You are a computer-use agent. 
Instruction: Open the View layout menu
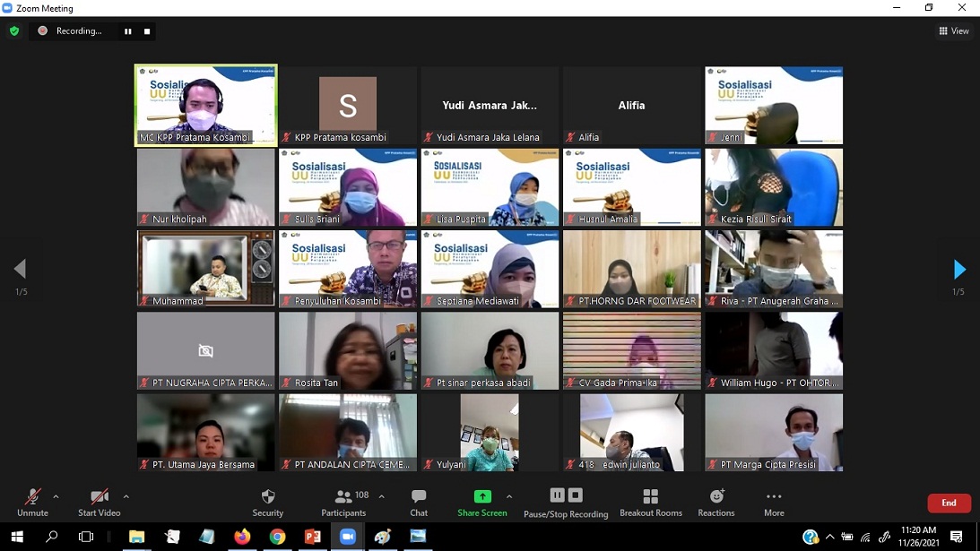click(954, 31)
